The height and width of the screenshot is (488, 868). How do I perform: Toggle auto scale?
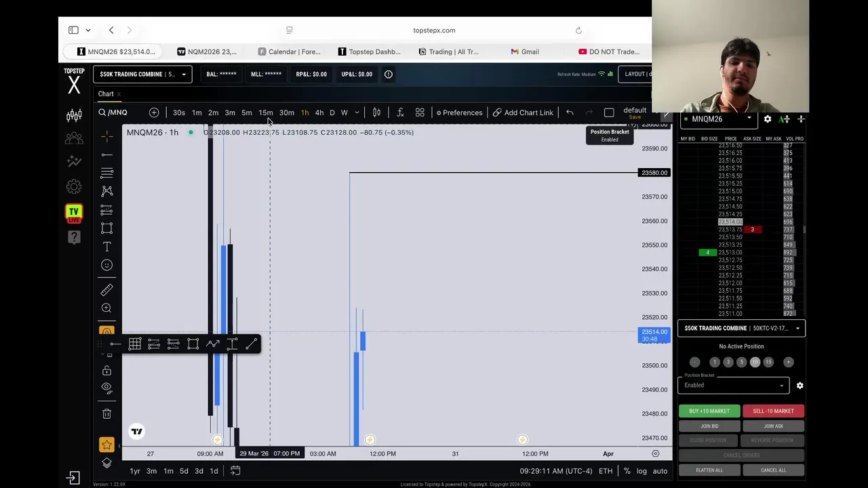(660, 471)
